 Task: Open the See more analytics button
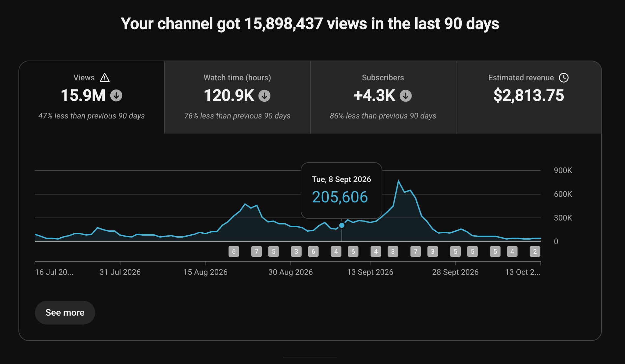click(65, 313)
